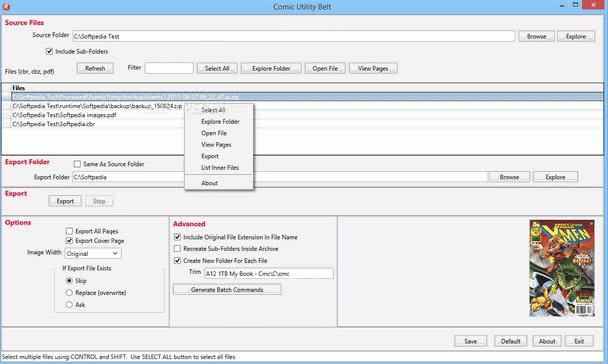Open the Image Width dropdown

(x=93, y=254)
